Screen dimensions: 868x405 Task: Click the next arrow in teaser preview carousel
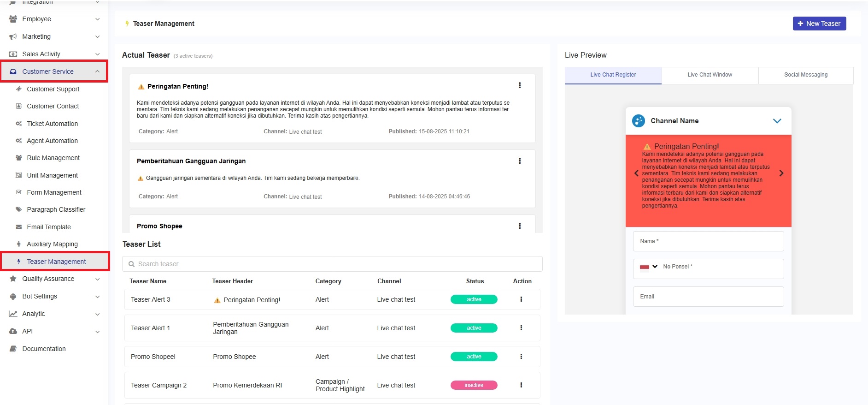781,173
